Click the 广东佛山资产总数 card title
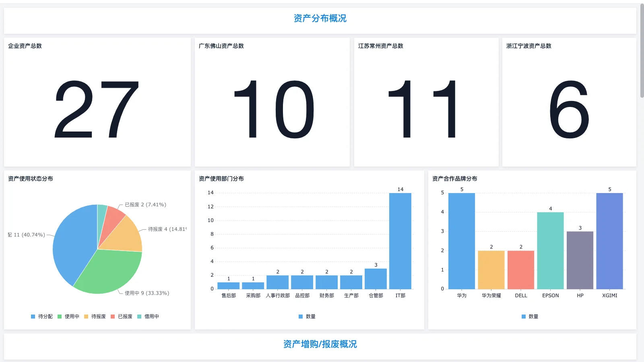This screenshot has width=644, height=362. (221, 46)
